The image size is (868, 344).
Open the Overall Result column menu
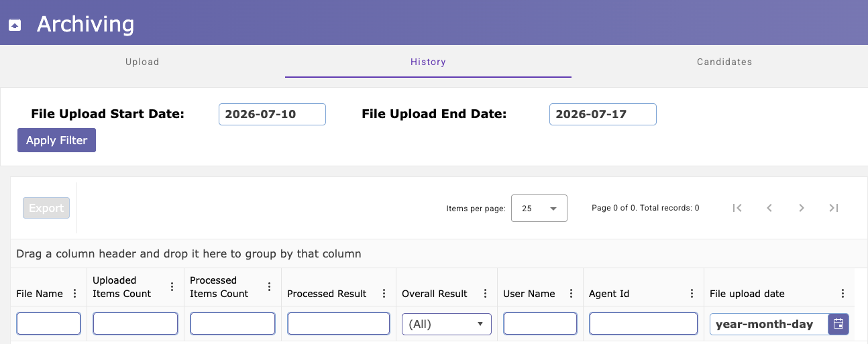tap(484, 294)
